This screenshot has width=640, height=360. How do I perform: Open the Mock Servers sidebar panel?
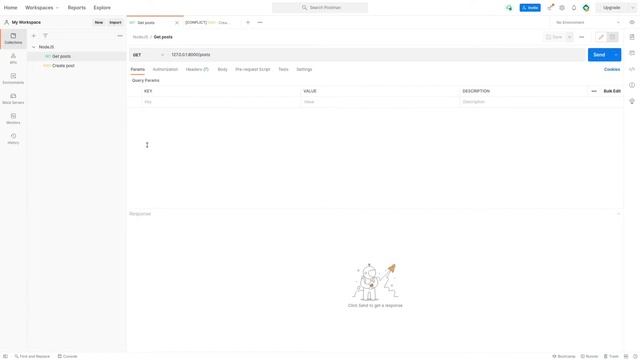pyautogui.click(x=13, y=99)
